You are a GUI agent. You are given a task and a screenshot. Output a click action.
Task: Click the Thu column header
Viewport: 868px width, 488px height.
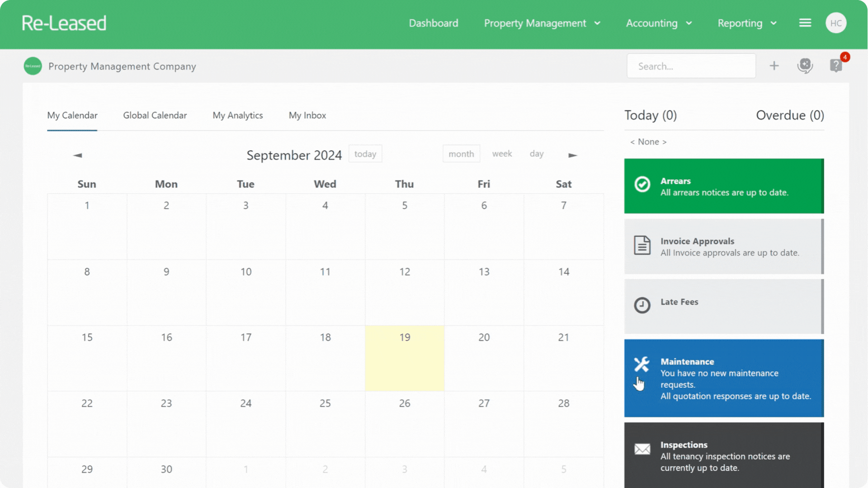pos(405,184)
